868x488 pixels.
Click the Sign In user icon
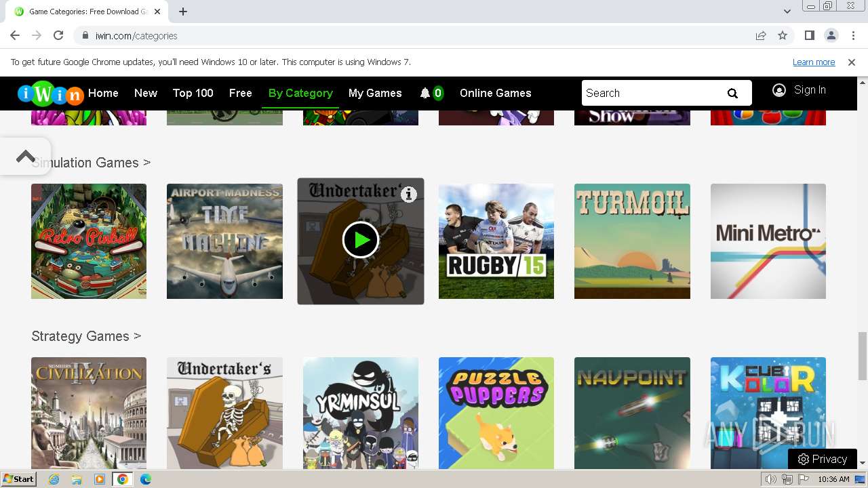(x=779, y=90)
